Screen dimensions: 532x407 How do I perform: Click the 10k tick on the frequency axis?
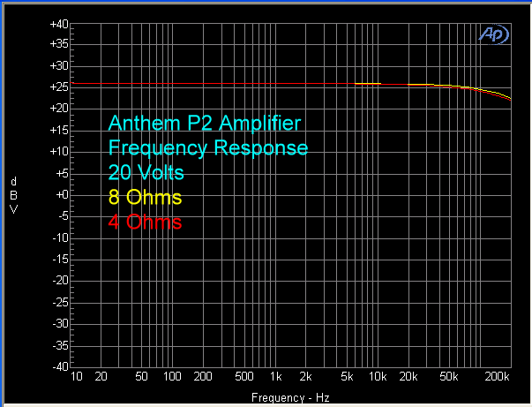tap(377, 377)
